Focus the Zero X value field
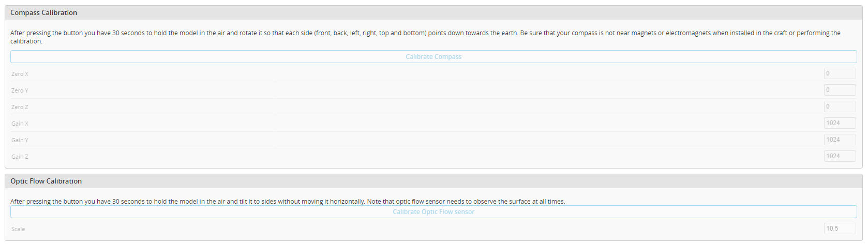Screen dimensions: 868x244 coord(840,73)
